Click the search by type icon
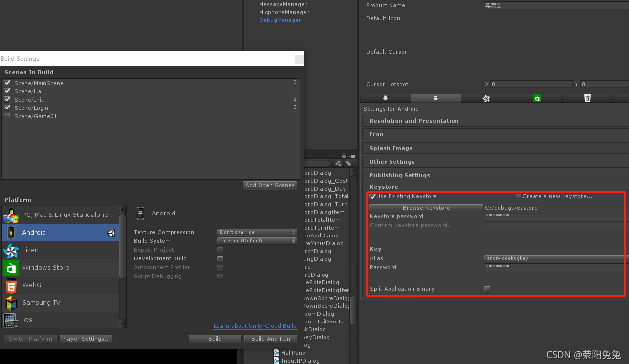Screen dimensions: 629x364 click(x=338, y=163)
